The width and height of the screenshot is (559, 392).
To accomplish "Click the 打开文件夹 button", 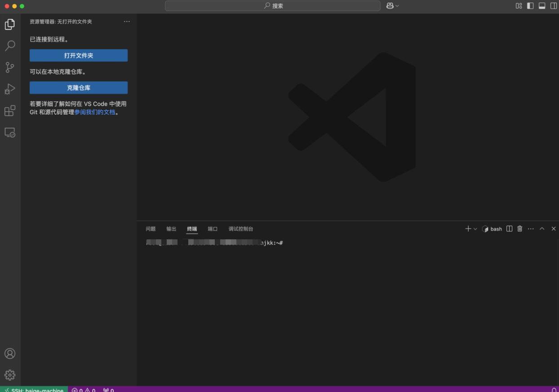I will [79, 55].
